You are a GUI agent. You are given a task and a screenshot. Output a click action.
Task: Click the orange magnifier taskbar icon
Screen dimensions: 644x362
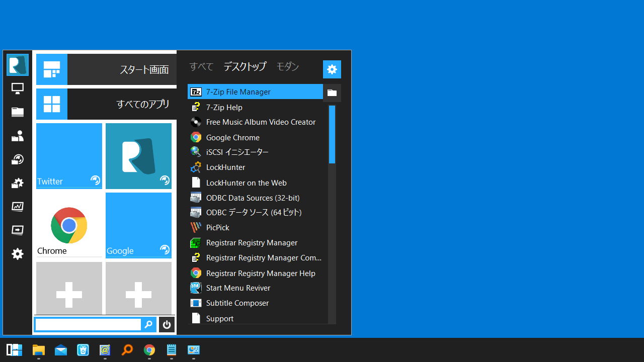coord(127,350)
